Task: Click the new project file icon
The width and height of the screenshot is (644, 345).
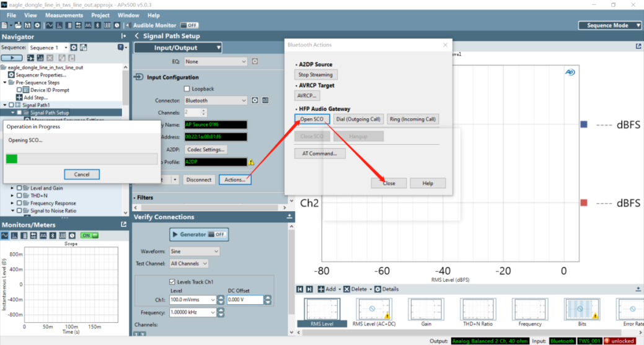Action: point(4,25)
